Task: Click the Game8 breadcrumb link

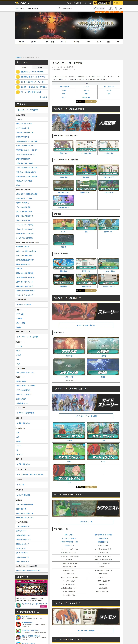Action: coord(18,58)
